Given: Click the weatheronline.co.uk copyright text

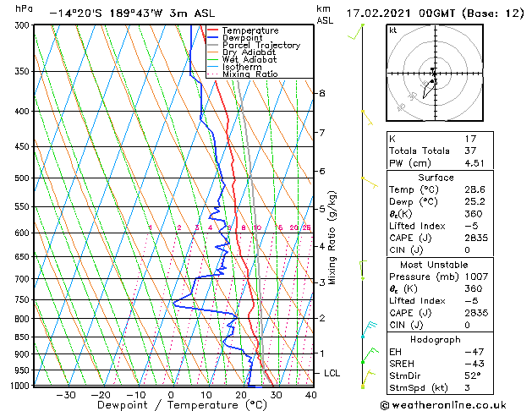Looking at the screenshot, I should [443, 405].
